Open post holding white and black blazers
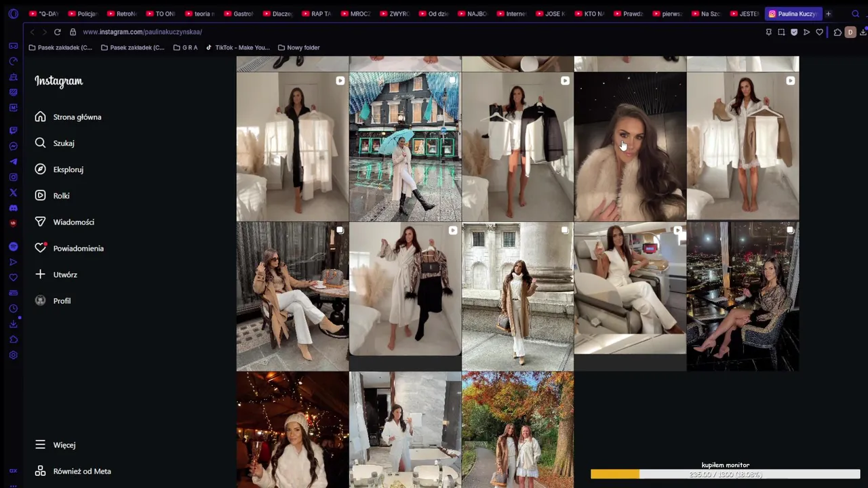This screenshot has height=488, width=868. coord(517,146)
